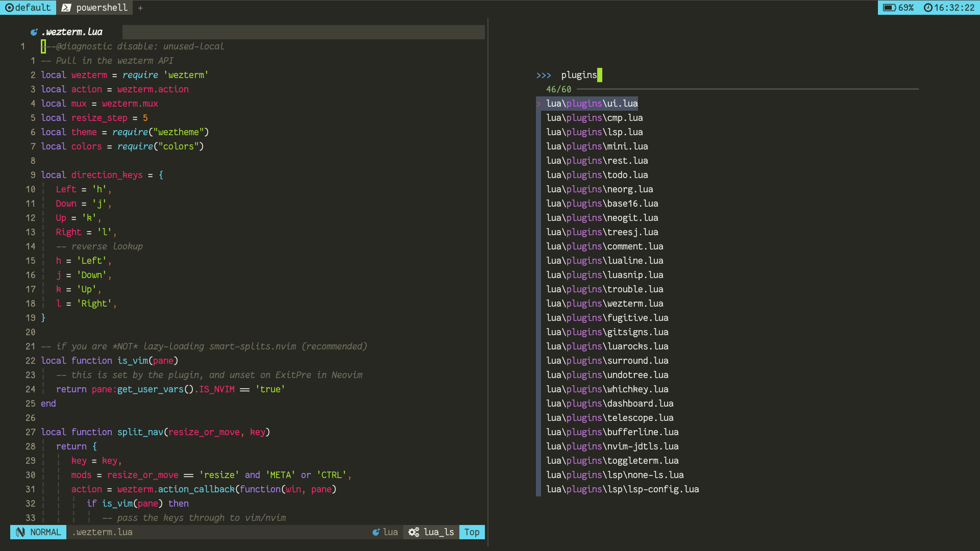Click the reverse lookup comment line

(100, 246)
